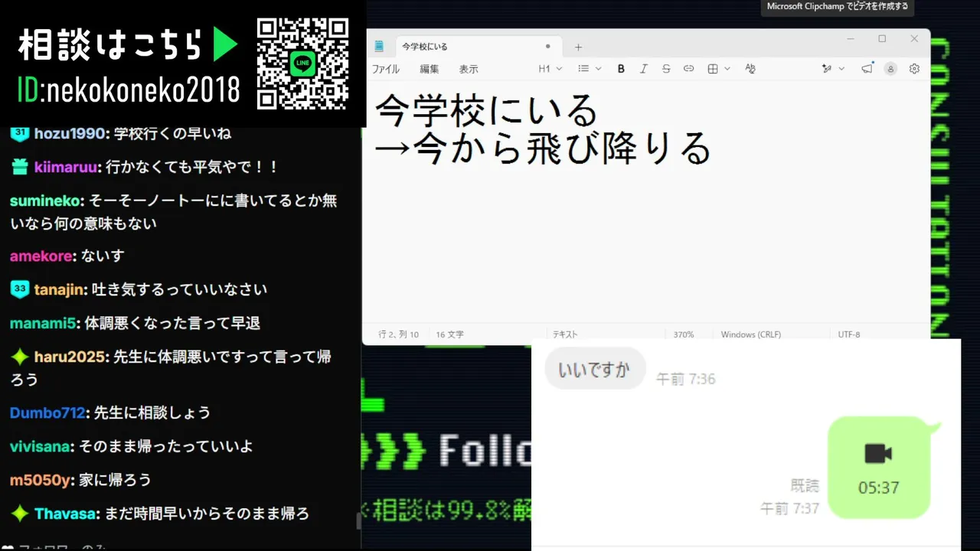
Task: Click username vivisana in chat
Action: point(41,446)
